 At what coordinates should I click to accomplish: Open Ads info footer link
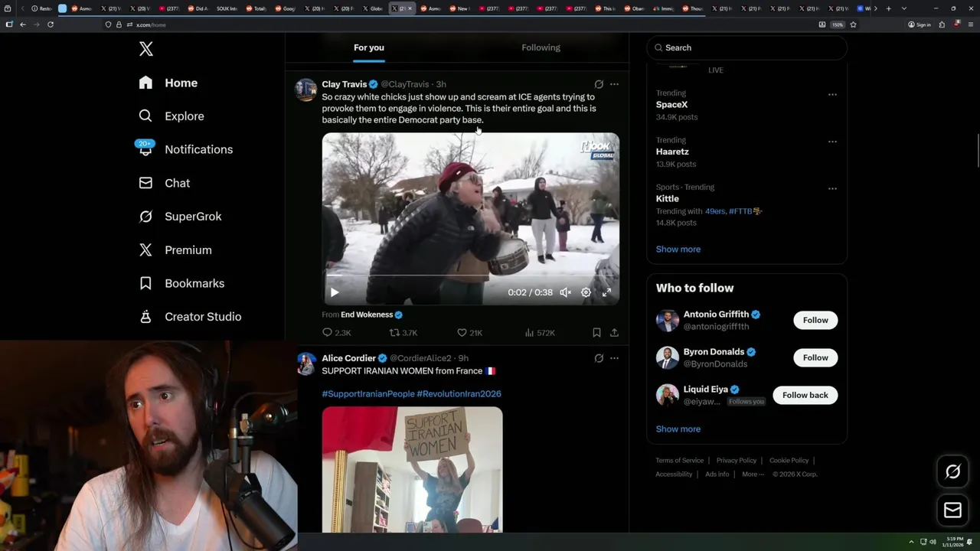[x=717, y=474]
